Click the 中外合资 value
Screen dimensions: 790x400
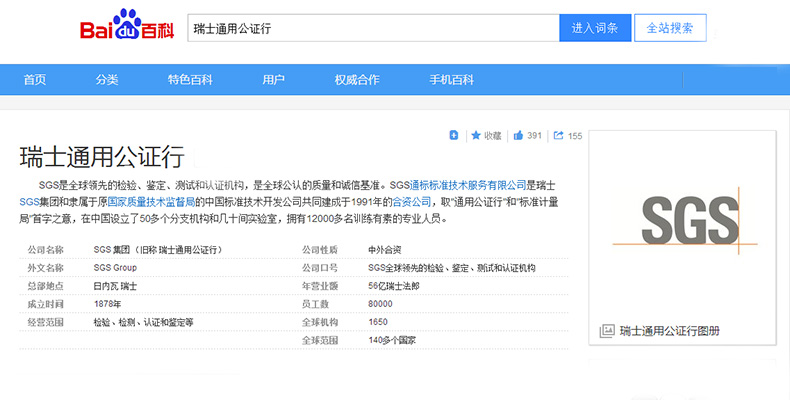[384, 250]
